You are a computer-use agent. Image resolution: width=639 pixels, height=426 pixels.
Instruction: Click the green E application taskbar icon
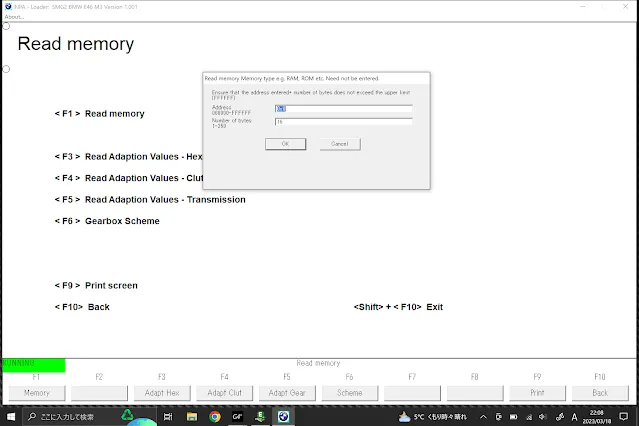(x=260, y=417)
